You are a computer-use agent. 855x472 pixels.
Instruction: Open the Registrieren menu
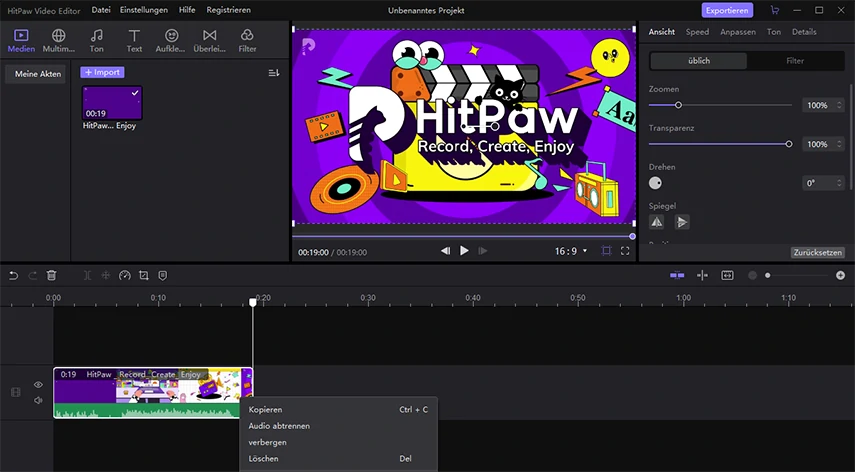coord(228,10)
